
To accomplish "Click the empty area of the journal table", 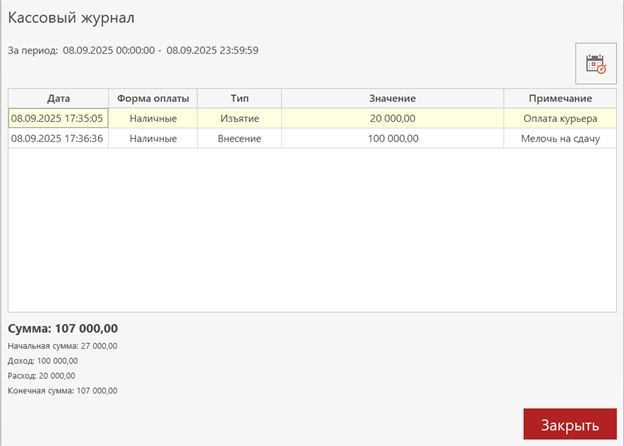I will (310, 230).
